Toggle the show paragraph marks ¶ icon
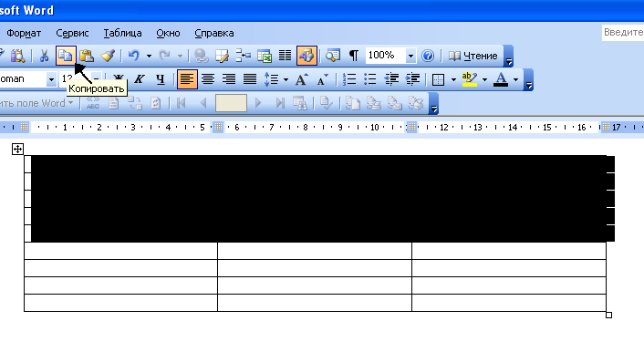The width and height of the screenshot is (644, 342). 354,56
